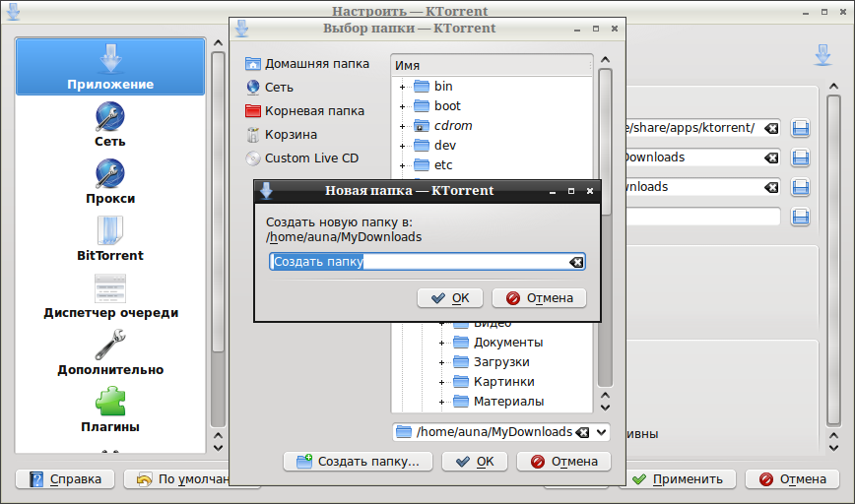Go to Домашняя папка in places panel
This screenshot has width=855, height=504.
tap(307, 64)
